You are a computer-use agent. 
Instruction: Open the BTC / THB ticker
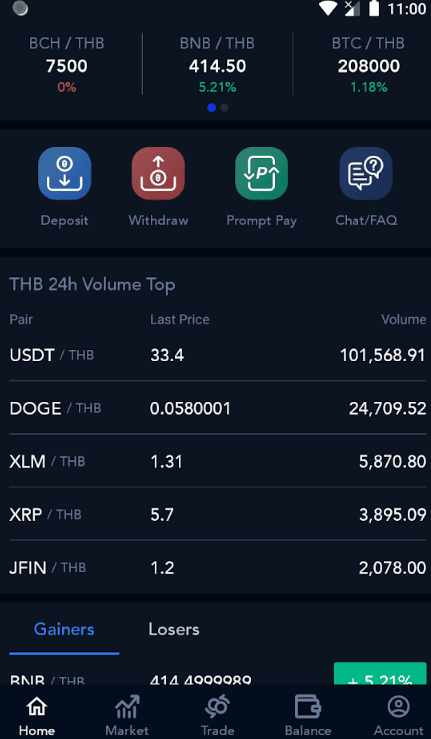click(368, 64)
